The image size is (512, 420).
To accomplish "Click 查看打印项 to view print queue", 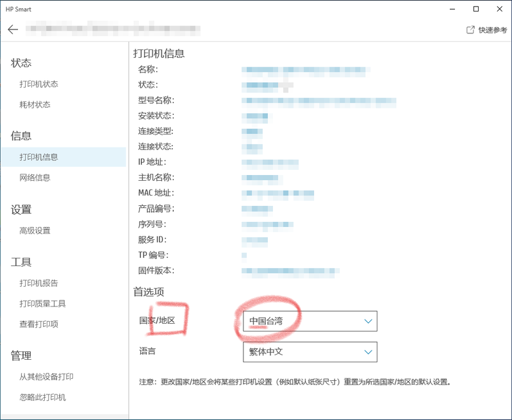I will coord(39,324).
